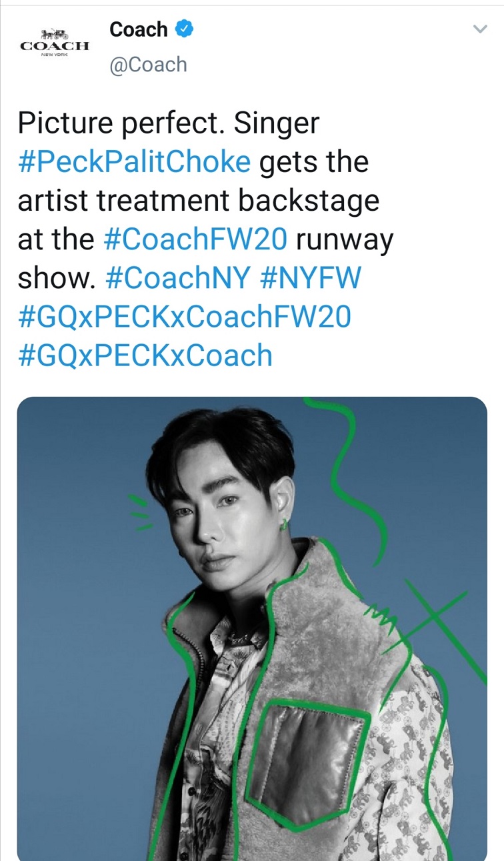Screen dimensions: 504x861
Task: Open the Coach display name profile
Action: [139, 29]
